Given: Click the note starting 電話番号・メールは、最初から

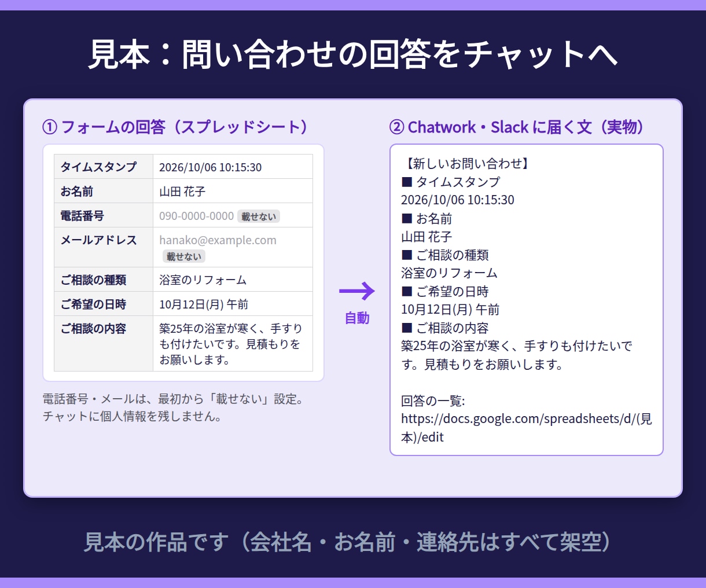Looking at the screenshot, I should tap(173, 399).
